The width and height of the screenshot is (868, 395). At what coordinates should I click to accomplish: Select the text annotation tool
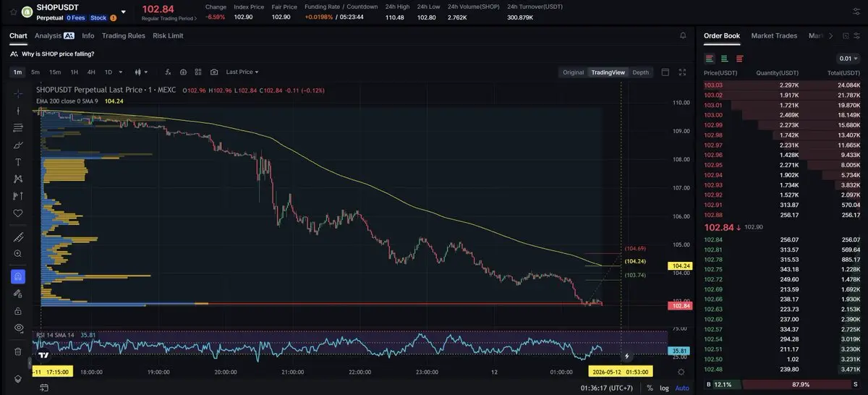click(18, 161)
